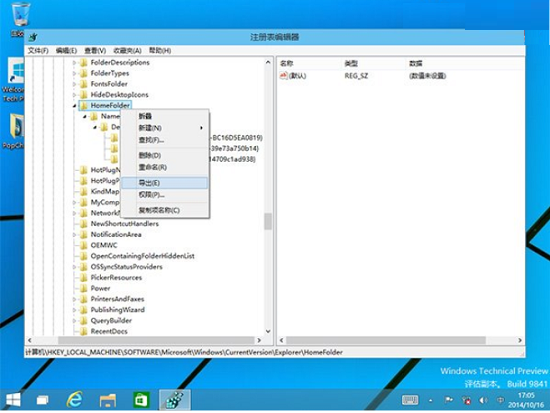Open the touch keyboard tray icon

pyautogui.click(x=410, y=400)
